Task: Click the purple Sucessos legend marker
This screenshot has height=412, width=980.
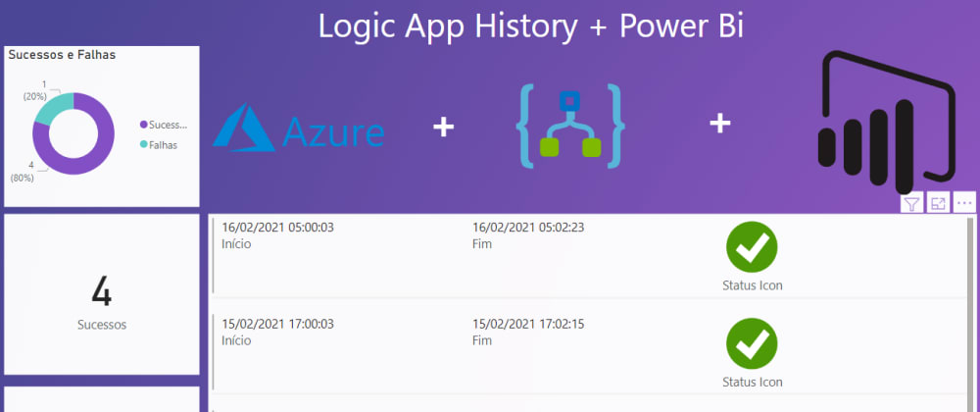Action: point(144,125)
